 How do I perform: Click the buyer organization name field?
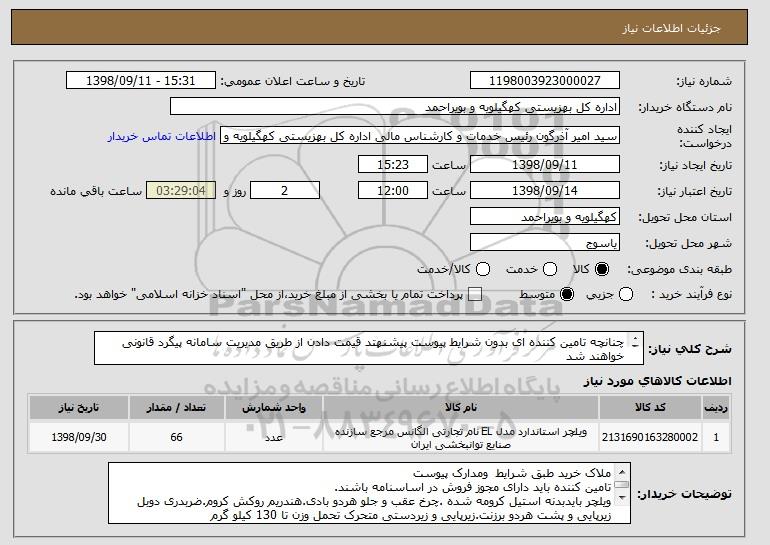395,107
